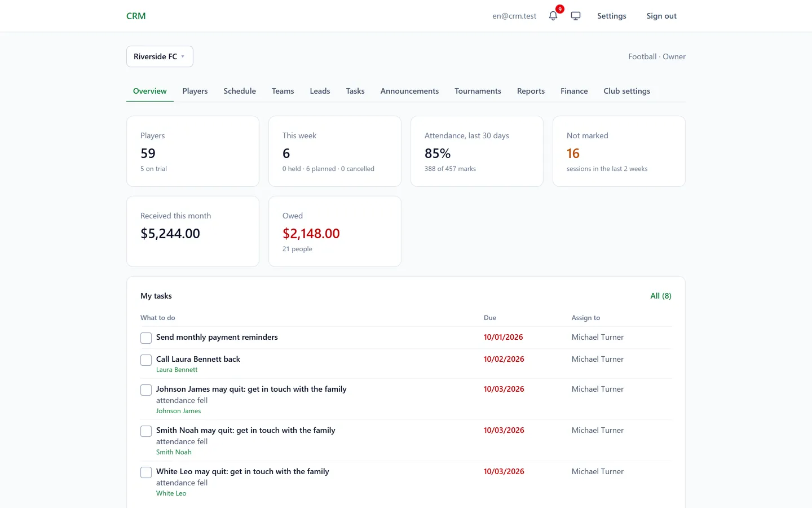Open the White Leo player link
The width and height of the screenshot is (812, 508).
point(171,493)
